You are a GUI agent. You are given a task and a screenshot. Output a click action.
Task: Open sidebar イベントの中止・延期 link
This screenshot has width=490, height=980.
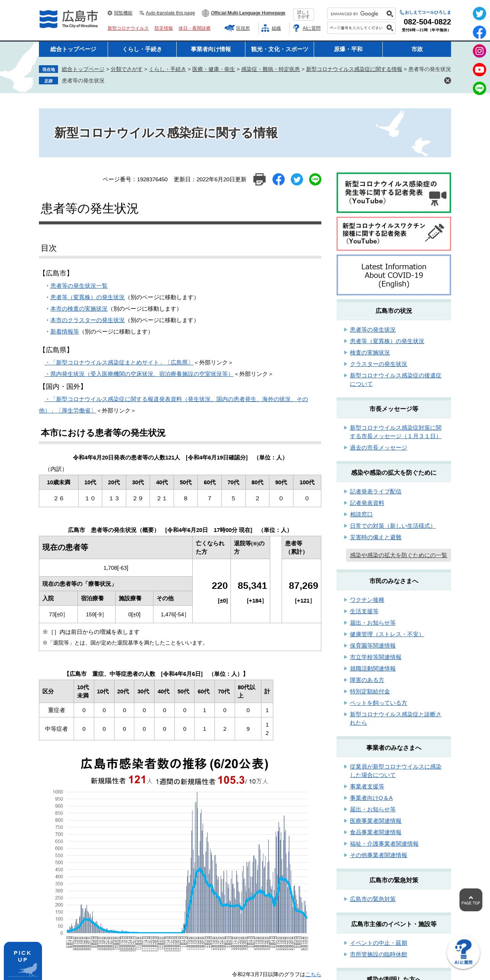pos(378,943)
